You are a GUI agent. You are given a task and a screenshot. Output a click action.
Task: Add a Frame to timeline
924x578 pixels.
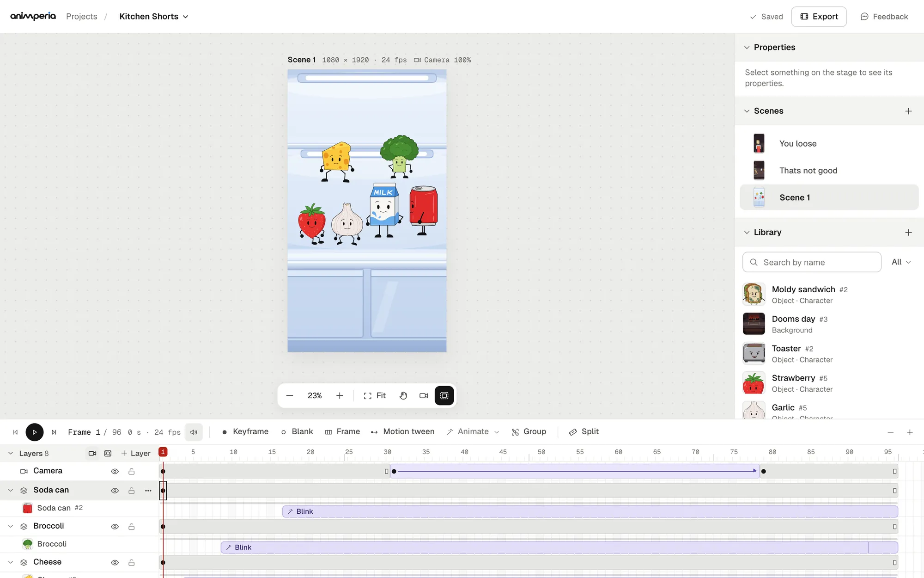click(x=342, y=431)
